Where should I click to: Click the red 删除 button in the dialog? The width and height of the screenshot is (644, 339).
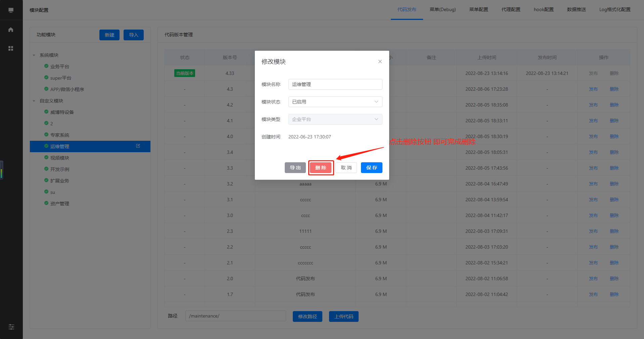coord(321,168)
